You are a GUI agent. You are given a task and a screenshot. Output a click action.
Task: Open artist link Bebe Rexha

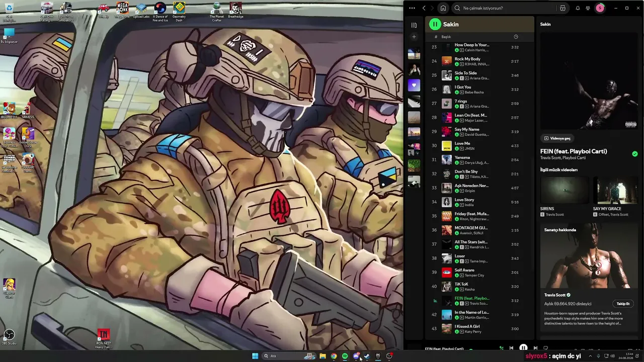coord(474,93)
